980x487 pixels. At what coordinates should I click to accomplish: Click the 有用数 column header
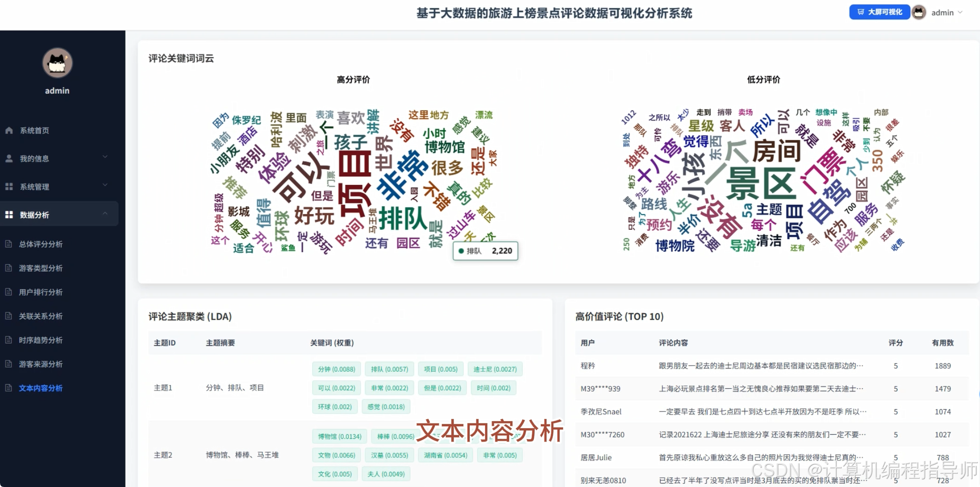pos(943,343)
